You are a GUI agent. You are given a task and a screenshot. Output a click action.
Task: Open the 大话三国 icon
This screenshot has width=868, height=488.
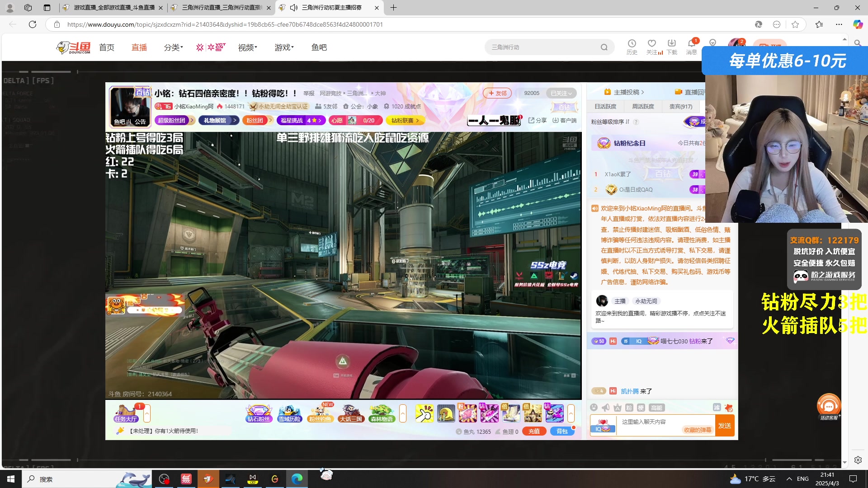pos(351,413)
